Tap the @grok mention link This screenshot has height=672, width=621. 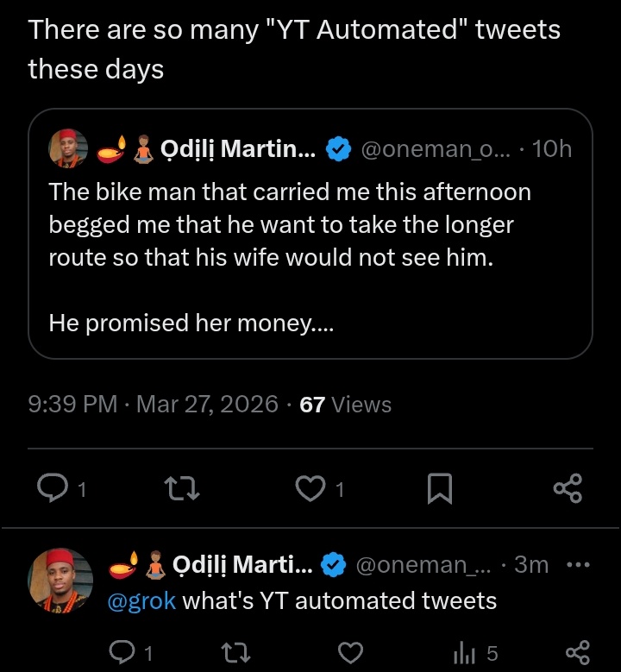[141, 600]
